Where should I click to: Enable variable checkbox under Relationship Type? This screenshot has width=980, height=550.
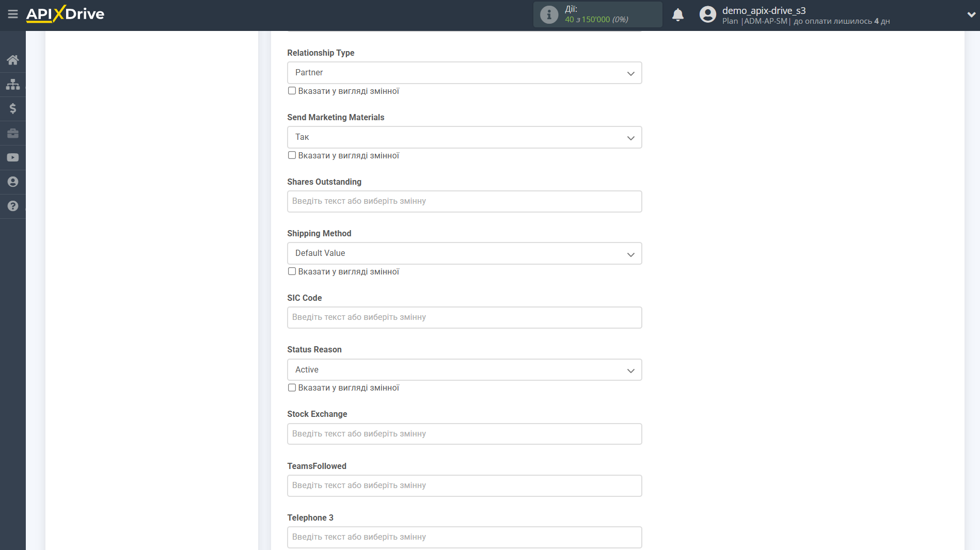tap(292, 91)
